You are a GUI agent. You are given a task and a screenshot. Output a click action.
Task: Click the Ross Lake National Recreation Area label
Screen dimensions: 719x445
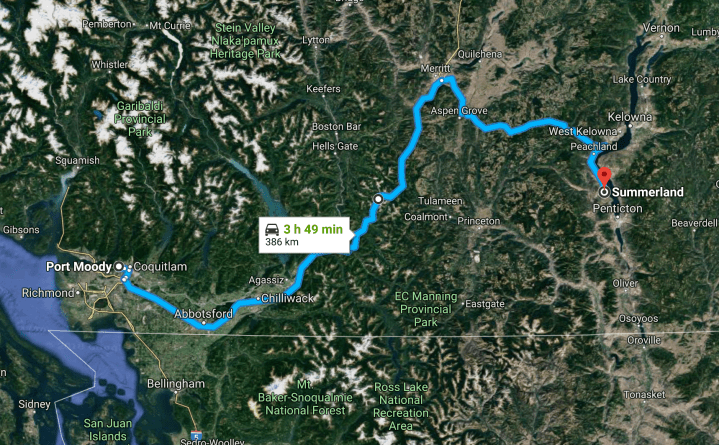pos(401,406)
